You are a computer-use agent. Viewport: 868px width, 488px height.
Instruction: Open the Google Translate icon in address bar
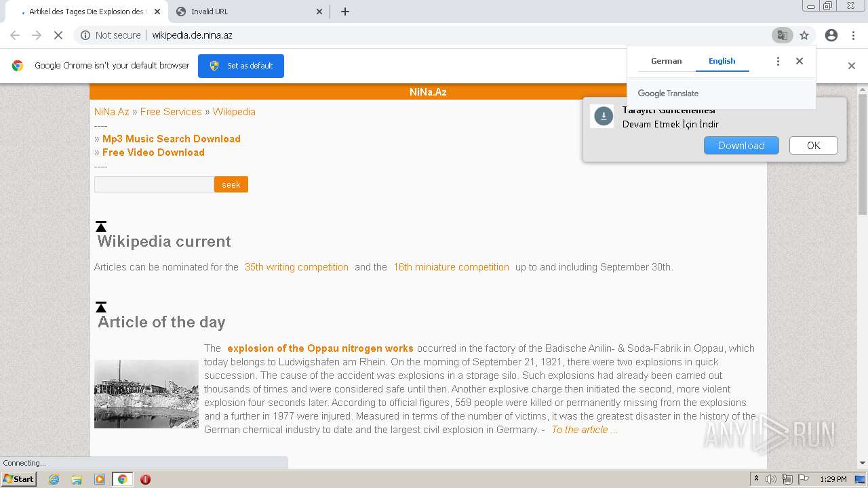click(x=782, y=35)
